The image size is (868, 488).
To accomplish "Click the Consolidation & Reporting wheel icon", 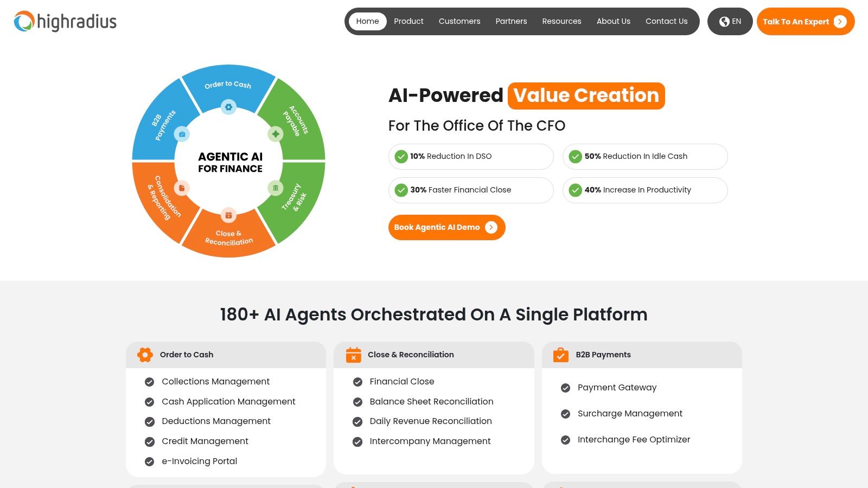I will pyautogui.click(x=182, y=188).
